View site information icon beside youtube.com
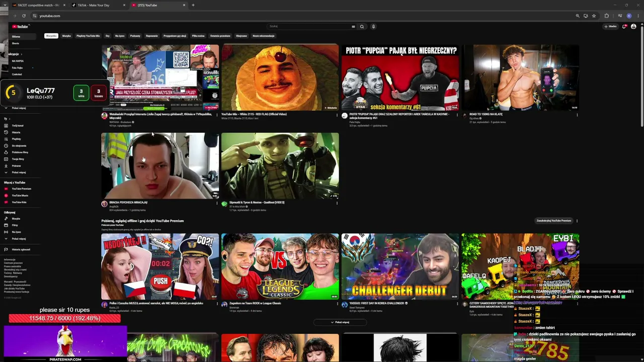 (34, 16)
